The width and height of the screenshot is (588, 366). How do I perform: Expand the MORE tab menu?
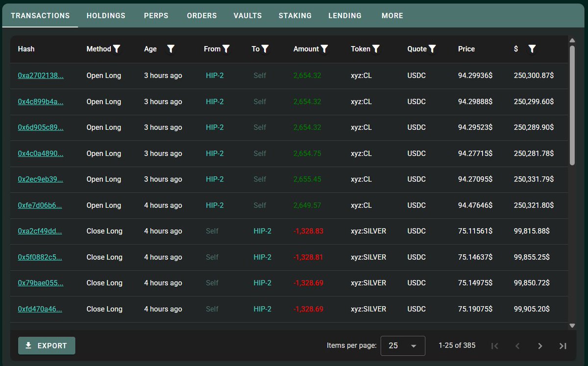[392, 16]
